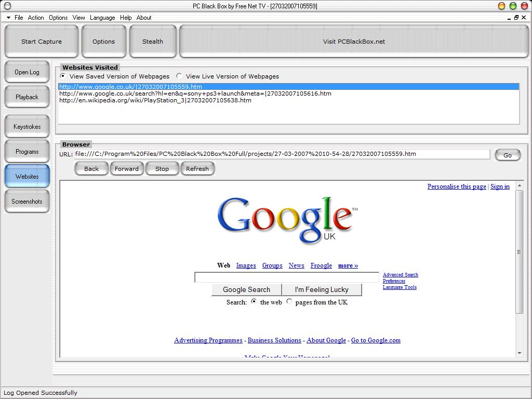Viewport: 532px width, 399px height.
Task: Minimize the inner document window
Action: click(509, 18)
